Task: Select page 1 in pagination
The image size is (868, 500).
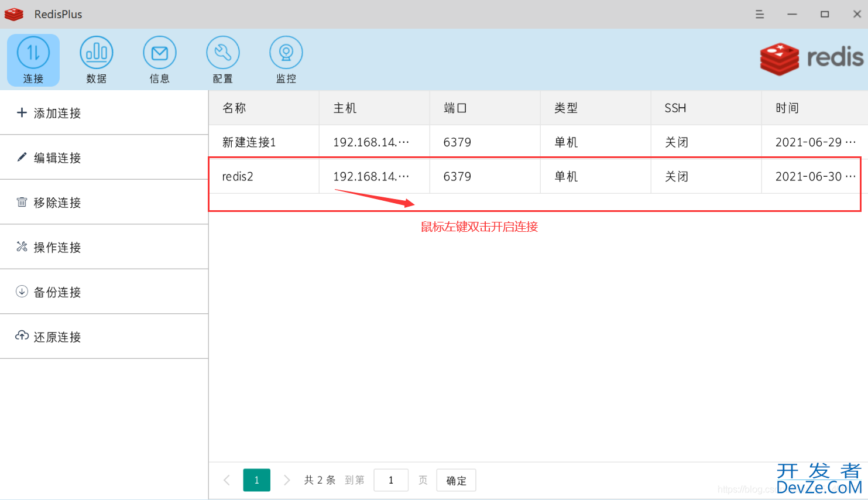Action: point(257,480)
